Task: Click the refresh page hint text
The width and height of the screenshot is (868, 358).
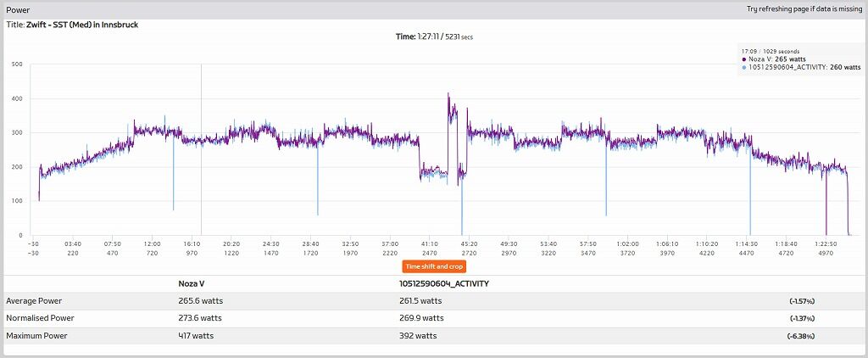Action: point(804,9)
